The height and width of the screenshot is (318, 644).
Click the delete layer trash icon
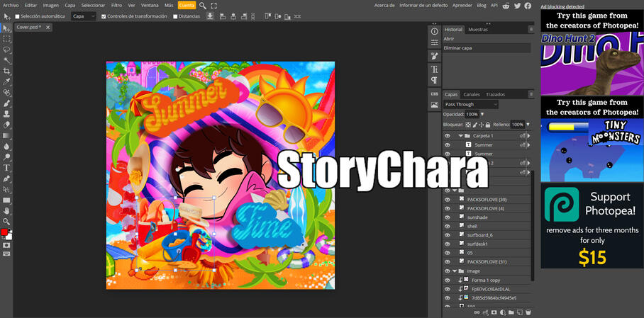pos(528,312)
